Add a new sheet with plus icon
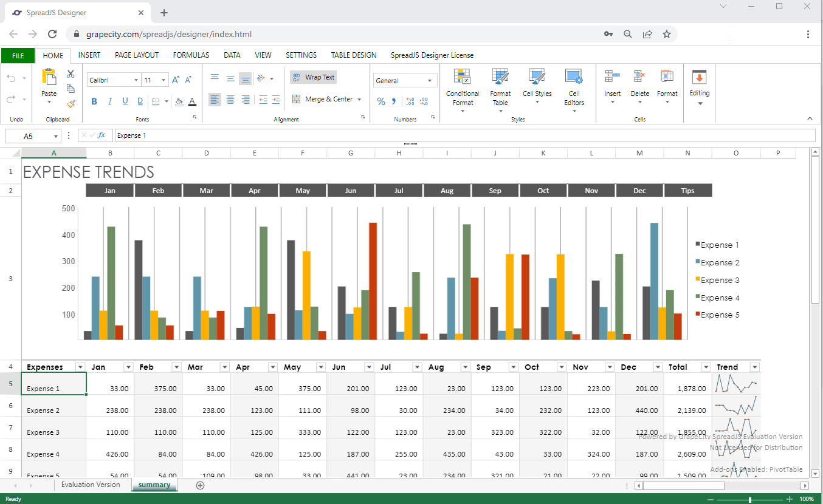The height and width of the screenshot is (504, 823). pos(200,485)
